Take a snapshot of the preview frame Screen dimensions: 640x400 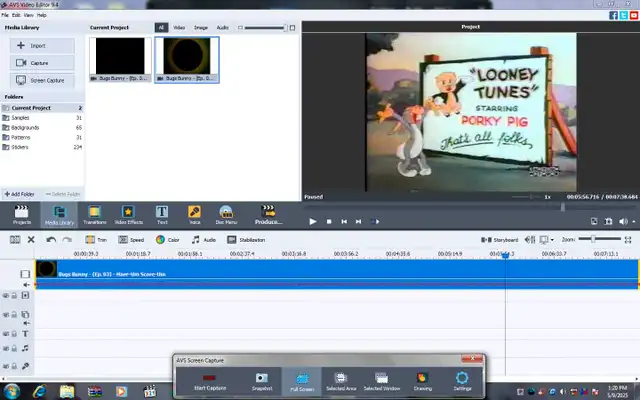click(608, 221)
